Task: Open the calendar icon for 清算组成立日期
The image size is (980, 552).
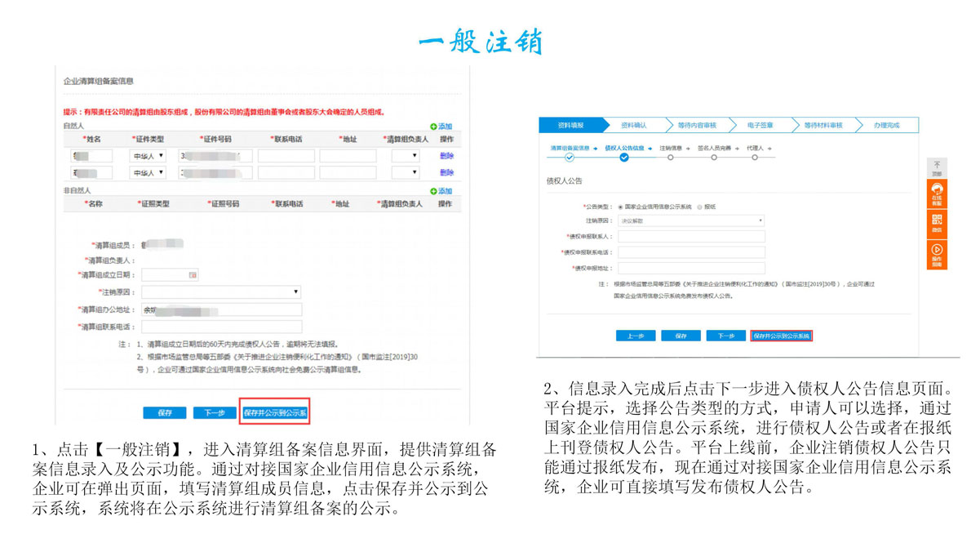Action: tap(193, 275)
